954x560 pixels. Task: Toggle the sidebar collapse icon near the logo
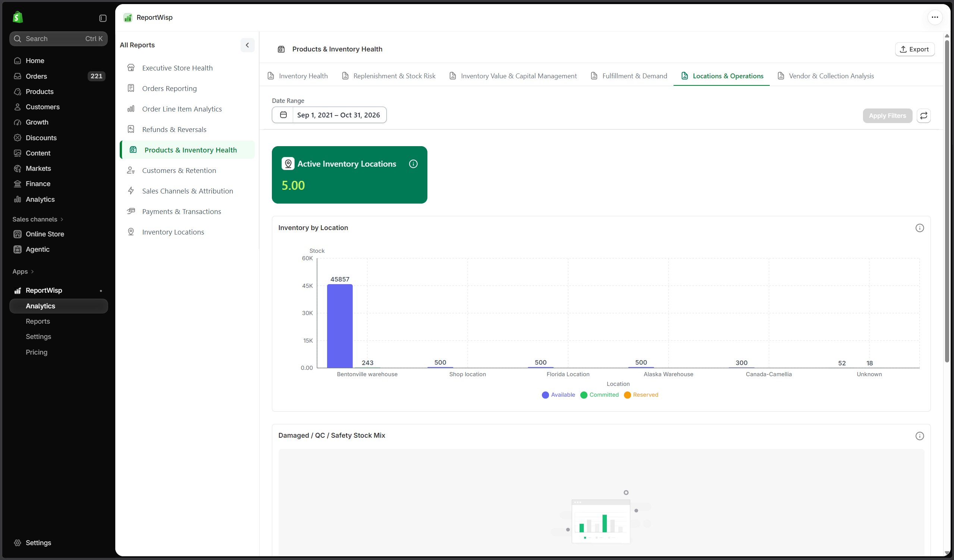[103, 18]
